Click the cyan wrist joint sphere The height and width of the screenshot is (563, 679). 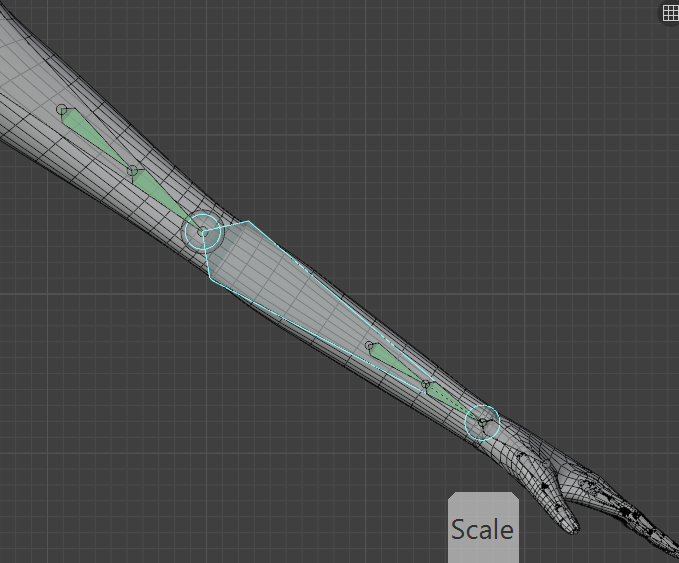(482, 423)
